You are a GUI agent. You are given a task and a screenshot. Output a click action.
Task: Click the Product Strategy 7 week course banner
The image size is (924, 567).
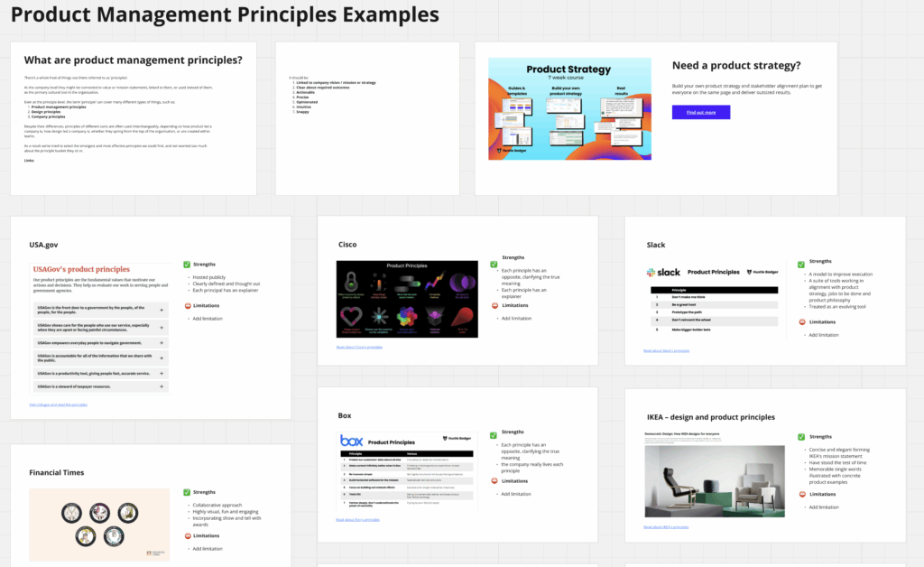569,107
